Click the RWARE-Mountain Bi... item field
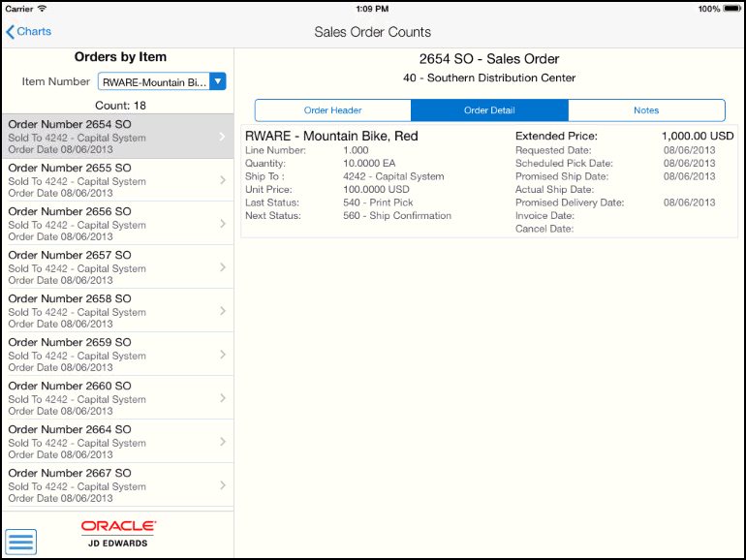This screenshot has width=746, height=560. point(154,81)
